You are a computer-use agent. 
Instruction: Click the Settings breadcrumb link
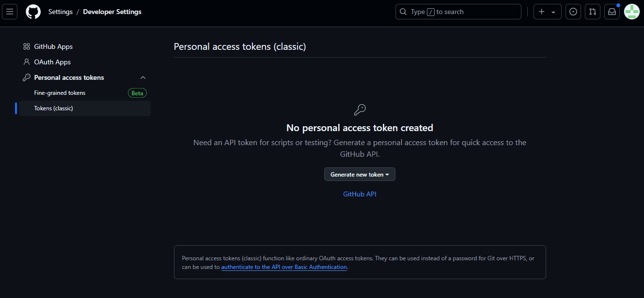point(61,12)
